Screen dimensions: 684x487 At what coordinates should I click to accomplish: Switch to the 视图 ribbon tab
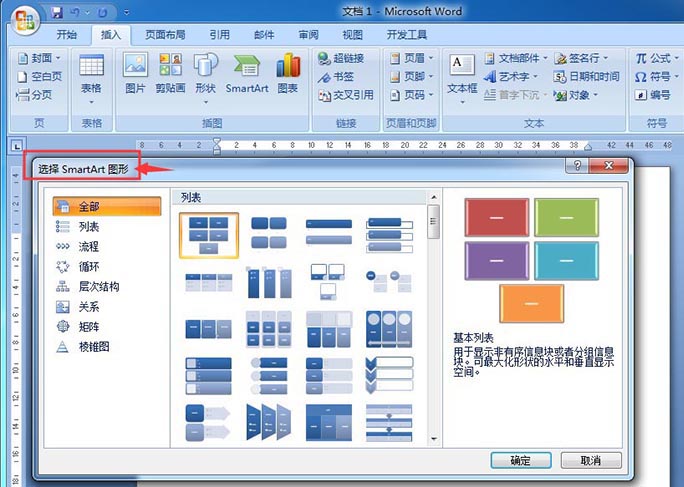pos(352,34)
